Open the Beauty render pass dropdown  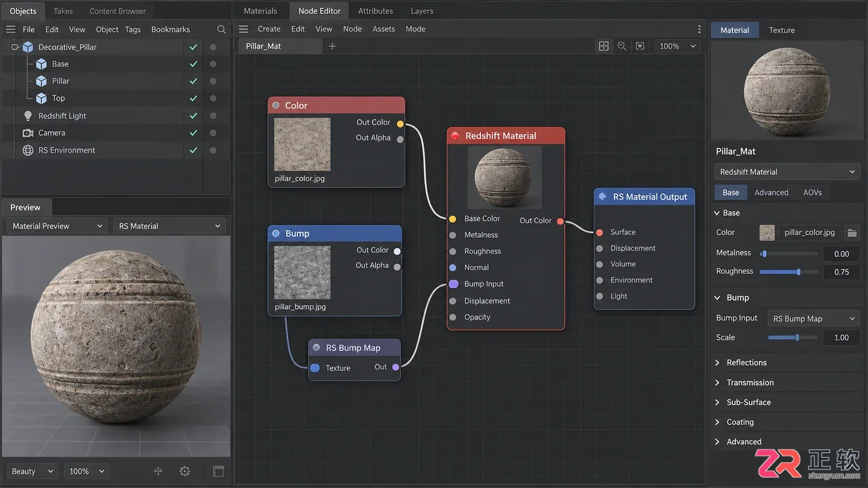33,471
